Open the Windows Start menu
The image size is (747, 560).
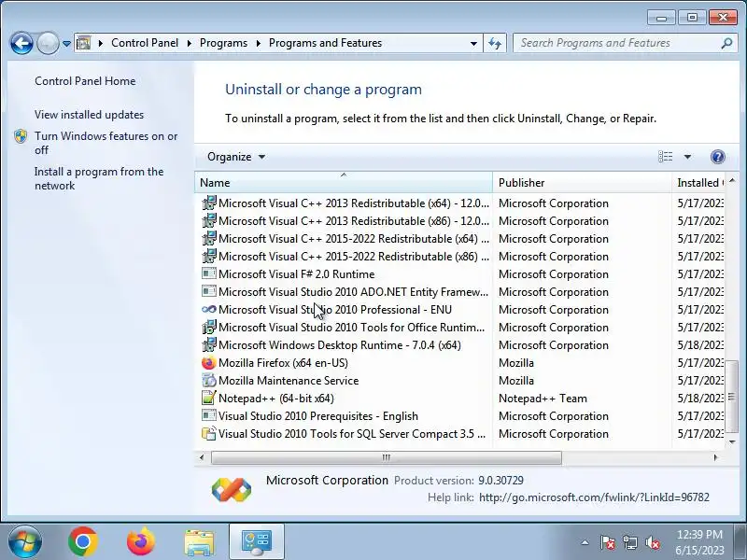(25, 541)
